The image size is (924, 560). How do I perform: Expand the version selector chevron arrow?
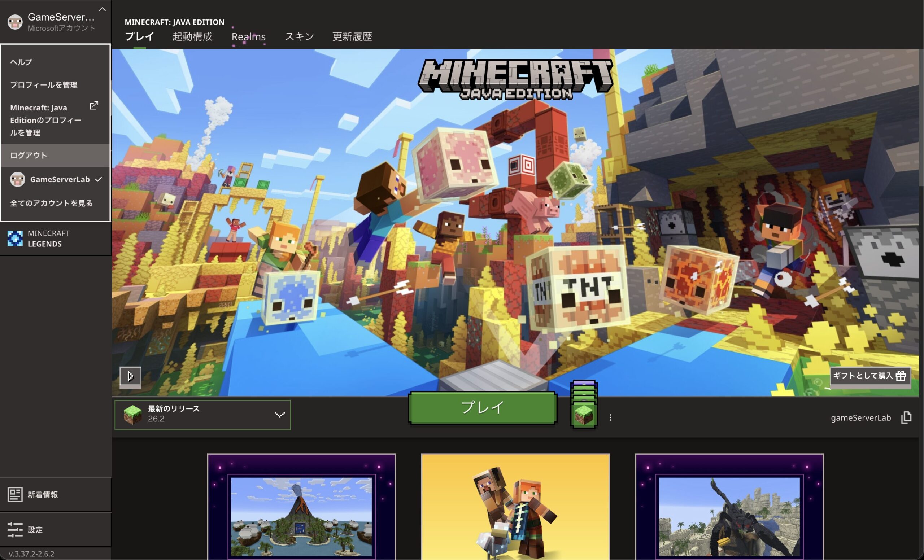tap(280, 415)
